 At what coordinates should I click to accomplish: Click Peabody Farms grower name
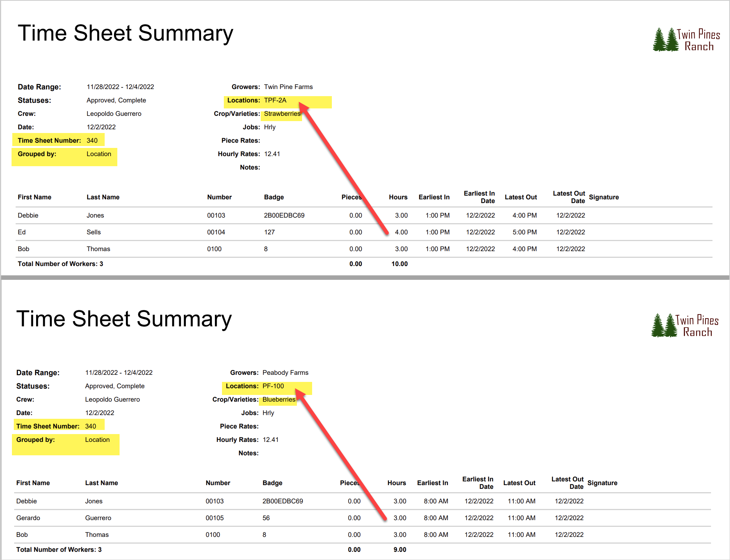point(285,373)
